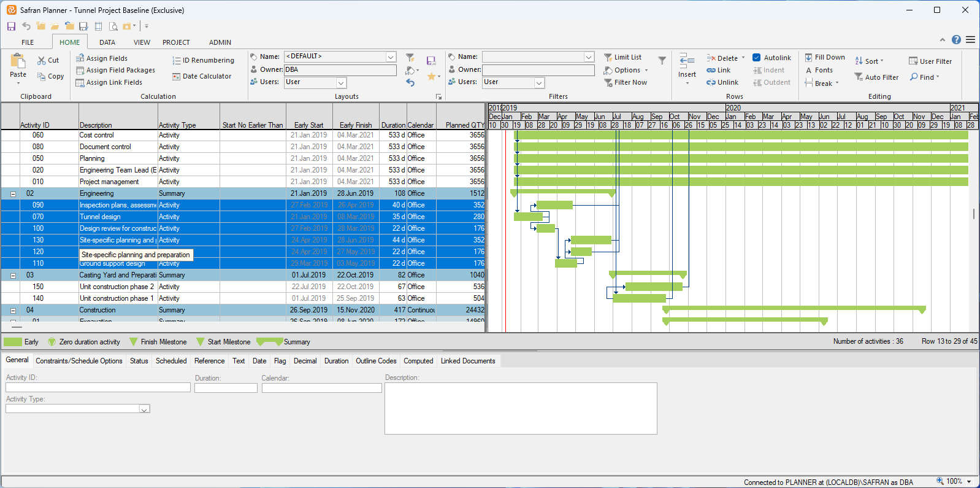Open Assign Fields
The width and height of the screenshot is (980, 488).
[102, 58]
